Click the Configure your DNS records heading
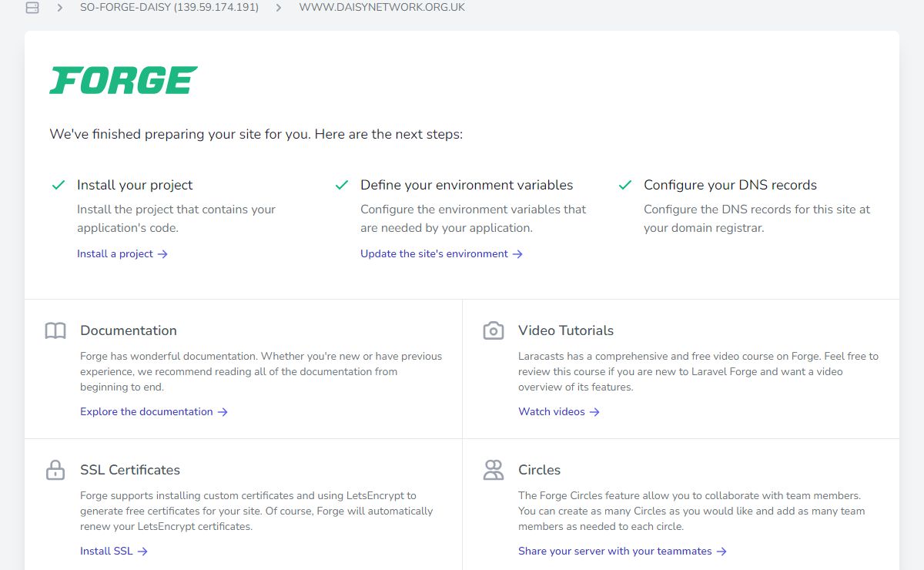Image resolution: width=924 pixels, height=570 pixels. 730,185
